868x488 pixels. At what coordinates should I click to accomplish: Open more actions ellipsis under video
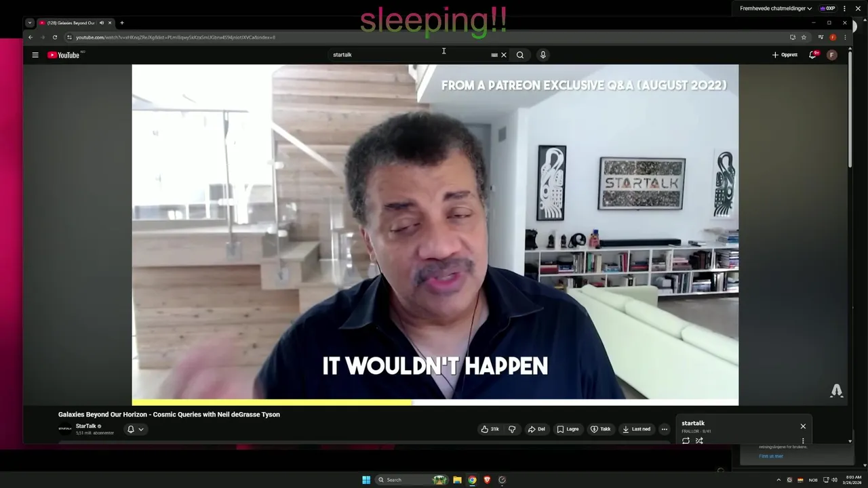coord(665,429)
